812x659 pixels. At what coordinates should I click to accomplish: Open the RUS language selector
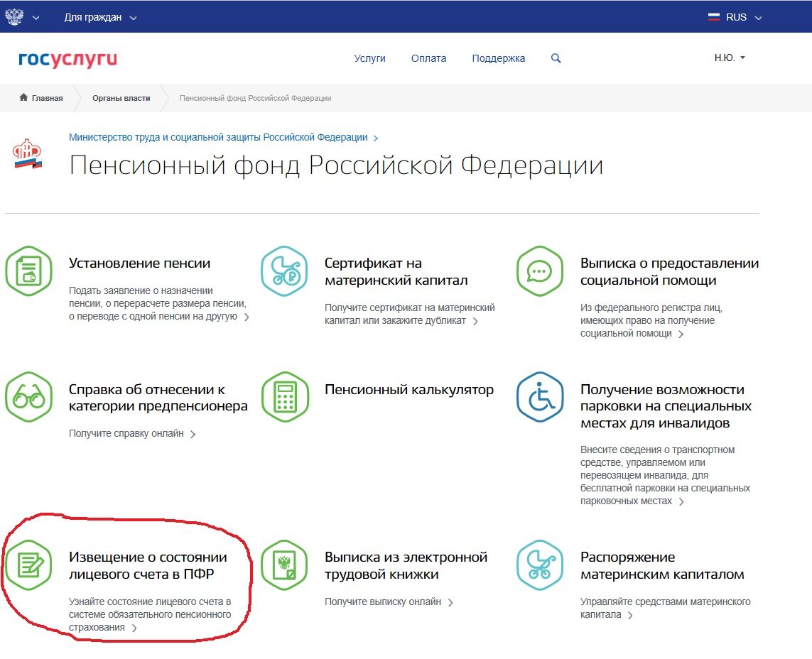tap(735, 17)
